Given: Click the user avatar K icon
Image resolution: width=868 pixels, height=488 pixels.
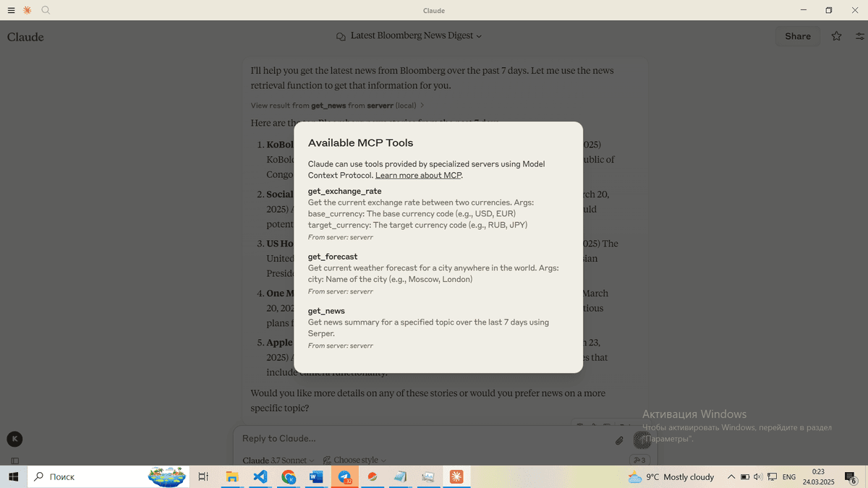Looking at the screenshot, I should click(x=14, y=439).
